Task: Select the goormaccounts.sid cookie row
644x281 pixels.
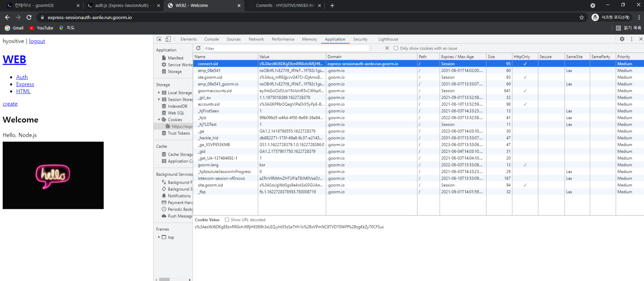Action: [418, 91]
